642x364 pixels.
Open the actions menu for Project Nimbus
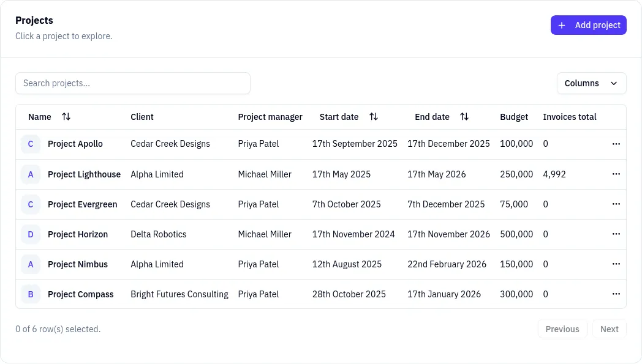click(x=616, y=264)
